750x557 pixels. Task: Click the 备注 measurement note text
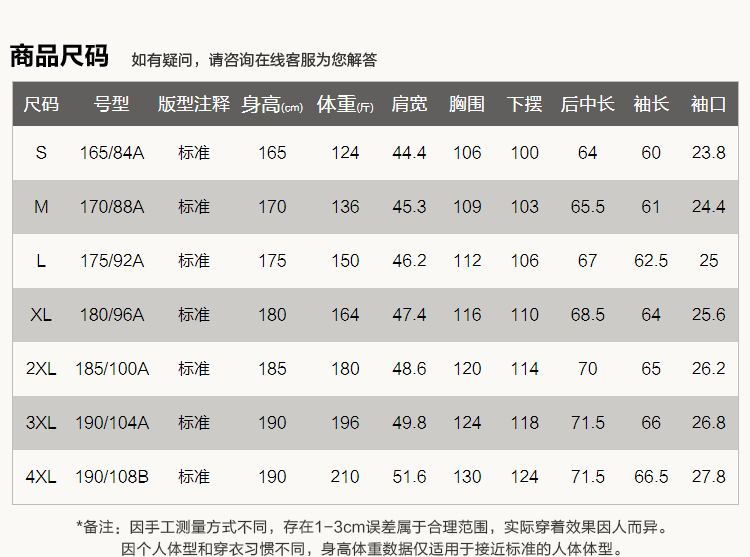pyautogui.click(x=372, y=526)
